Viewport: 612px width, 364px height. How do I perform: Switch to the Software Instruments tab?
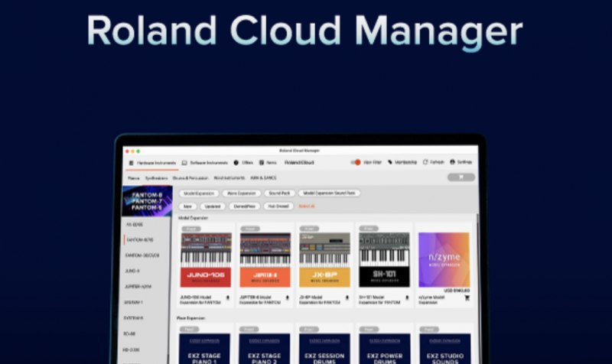coord(205,163)
